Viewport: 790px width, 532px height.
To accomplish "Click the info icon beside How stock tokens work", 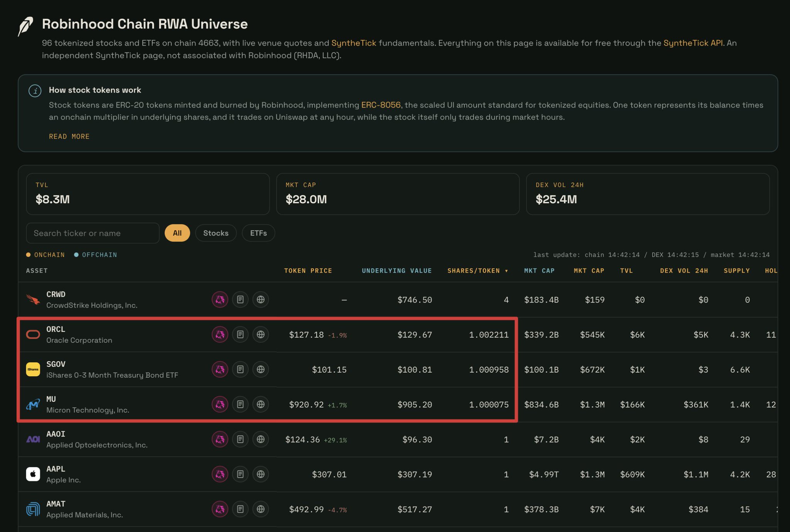I will coord(35,91).
